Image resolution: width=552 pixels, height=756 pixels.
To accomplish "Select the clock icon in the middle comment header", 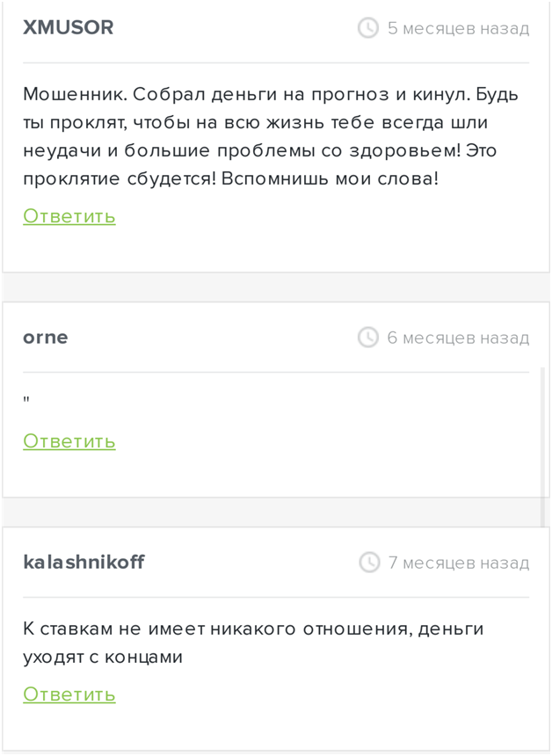I will click(367, 337).
